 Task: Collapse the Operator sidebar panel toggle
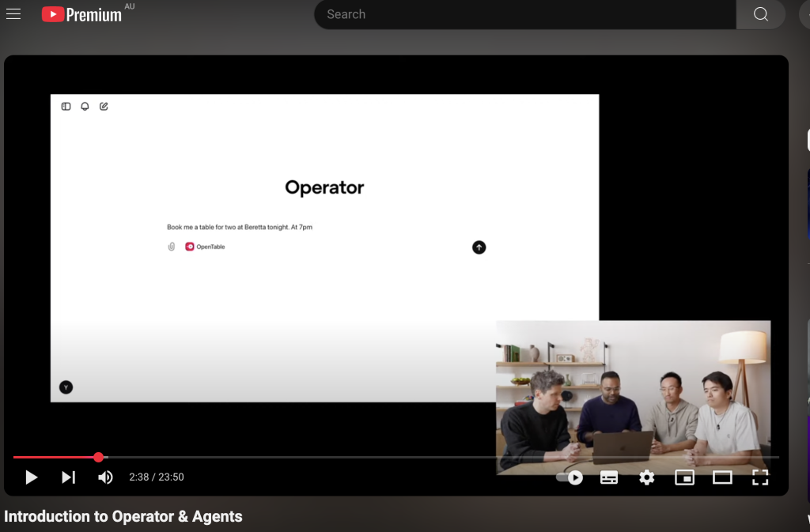click(66, 105)
